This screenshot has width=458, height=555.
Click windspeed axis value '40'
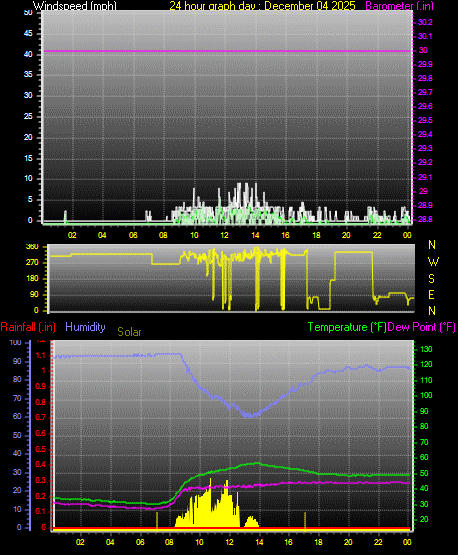tap(28, 54)
